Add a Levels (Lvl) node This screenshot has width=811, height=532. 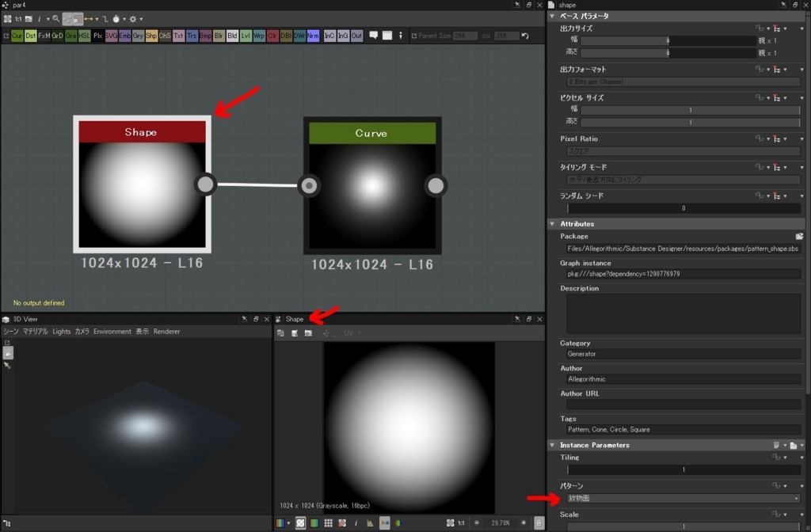click(x=246, y=36)
